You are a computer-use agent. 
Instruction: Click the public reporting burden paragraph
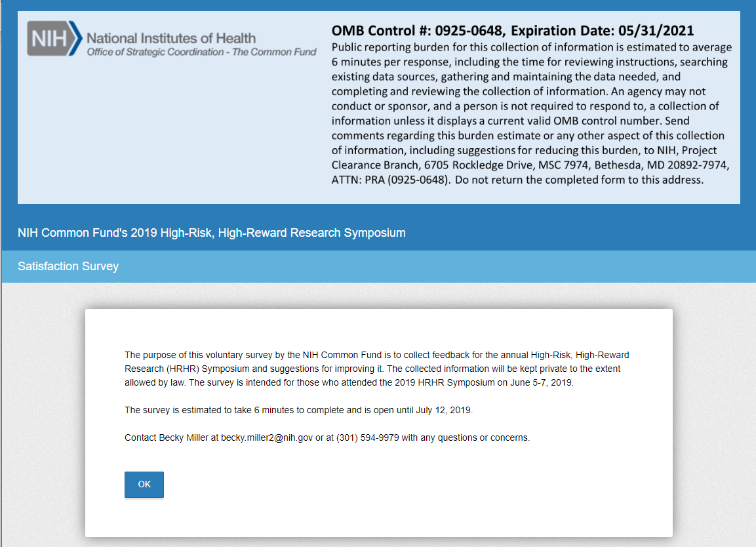[531, 113]
